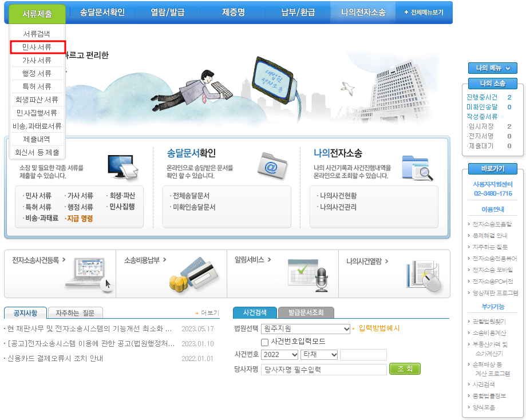Select 민사 서류 in the dropdown menu
The height and width of the screenshot is (420, 526).
coord(37,47)
